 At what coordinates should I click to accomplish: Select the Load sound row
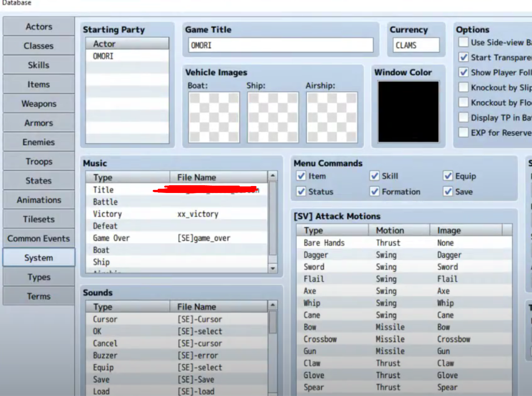tap(177, 391)
